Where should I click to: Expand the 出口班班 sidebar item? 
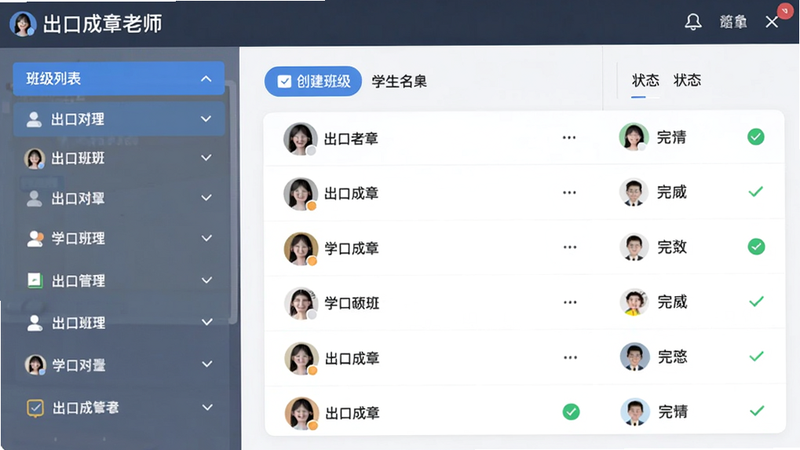[206, 158]
